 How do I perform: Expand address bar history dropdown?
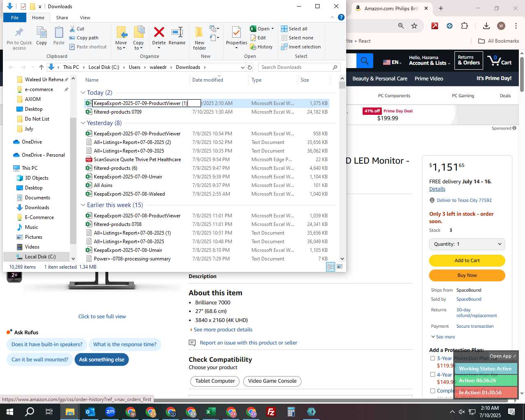pyautogui.click(x=242, y=67)
